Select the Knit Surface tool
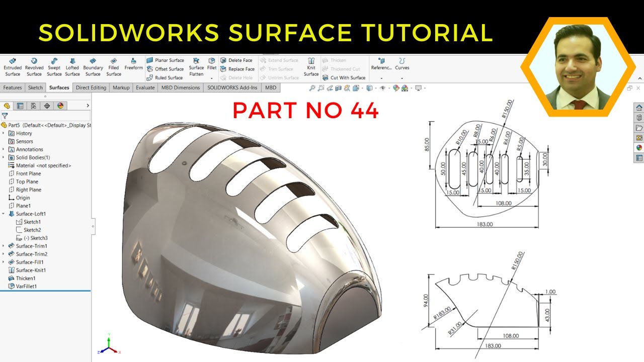 (311, 67)
